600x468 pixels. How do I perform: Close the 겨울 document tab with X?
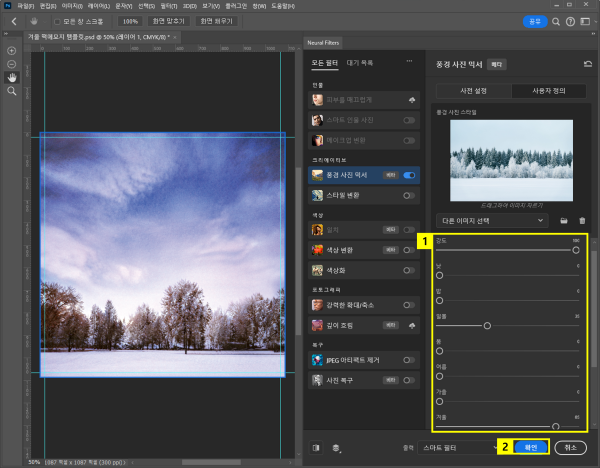175,37
